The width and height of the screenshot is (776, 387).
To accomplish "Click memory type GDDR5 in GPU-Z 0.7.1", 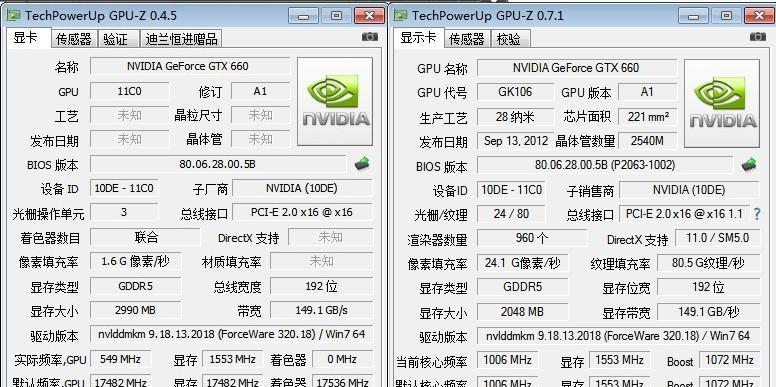I will click(x=523, y=287).
